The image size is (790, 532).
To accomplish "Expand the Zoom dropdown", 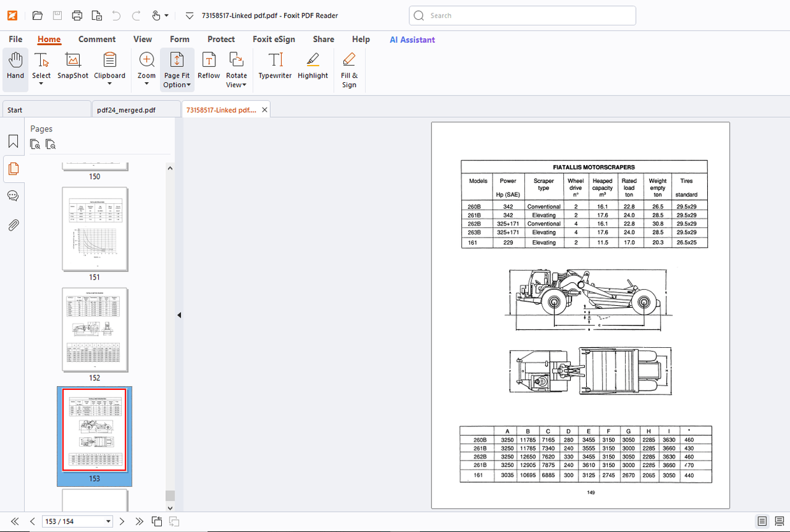I will 147,84.
